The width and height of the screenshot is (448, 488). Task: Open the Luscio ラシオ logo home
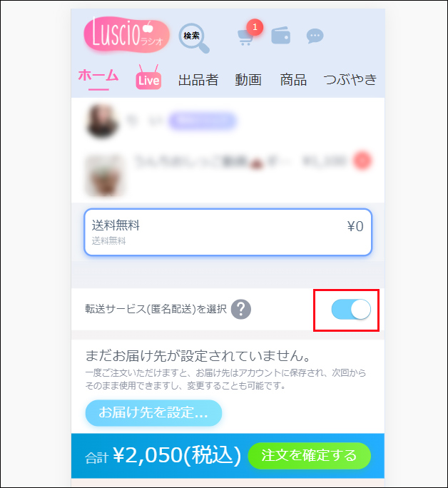[126, 34]
